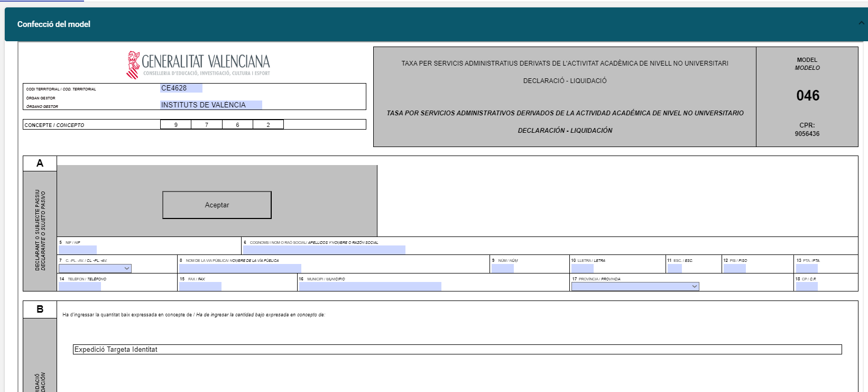Click the Aceptar button
Viewport: 868px width, 392px height.
coord(217,205)
